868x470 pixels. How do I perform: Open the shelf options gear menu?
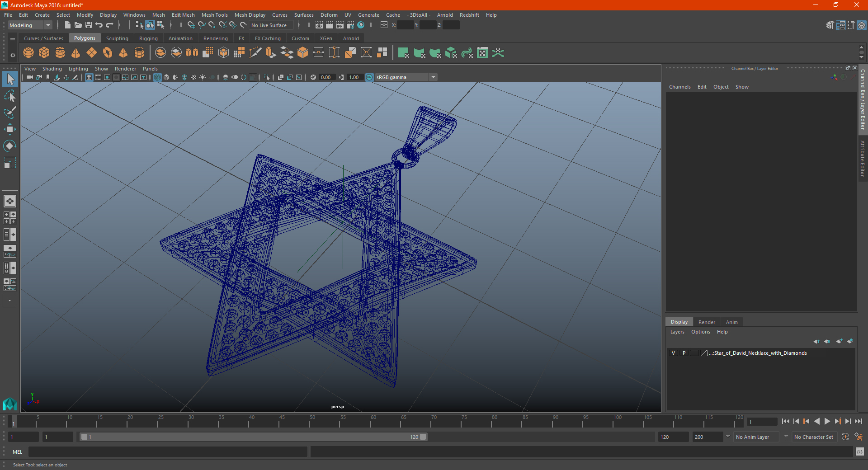tap(13, 55)
